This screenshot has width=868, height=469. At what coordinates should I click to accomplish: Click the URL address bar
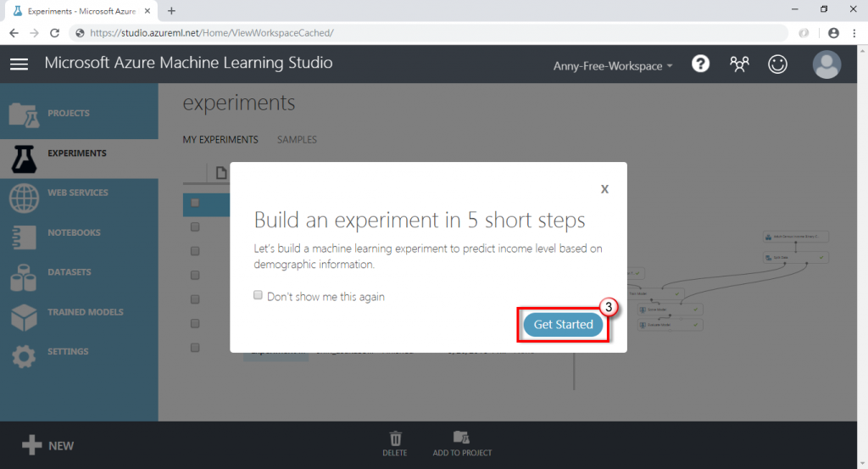(429, 33)
